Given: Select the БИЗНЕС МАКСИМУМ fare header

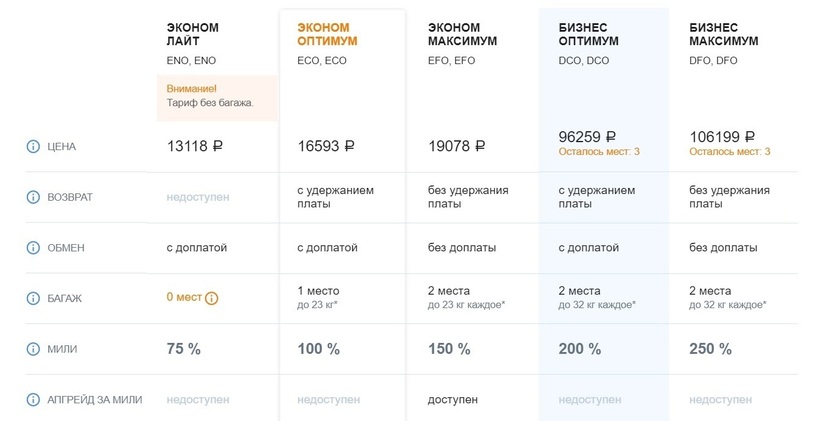Looking at the screenshot, I should tap(724, 34).
